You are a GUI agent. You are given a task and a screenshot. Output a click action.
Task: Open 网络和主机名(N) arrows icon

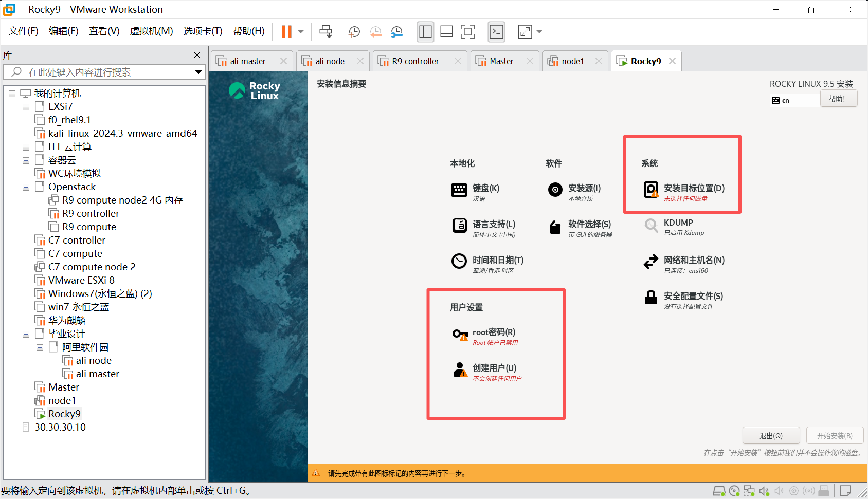[x=651, y=262]
